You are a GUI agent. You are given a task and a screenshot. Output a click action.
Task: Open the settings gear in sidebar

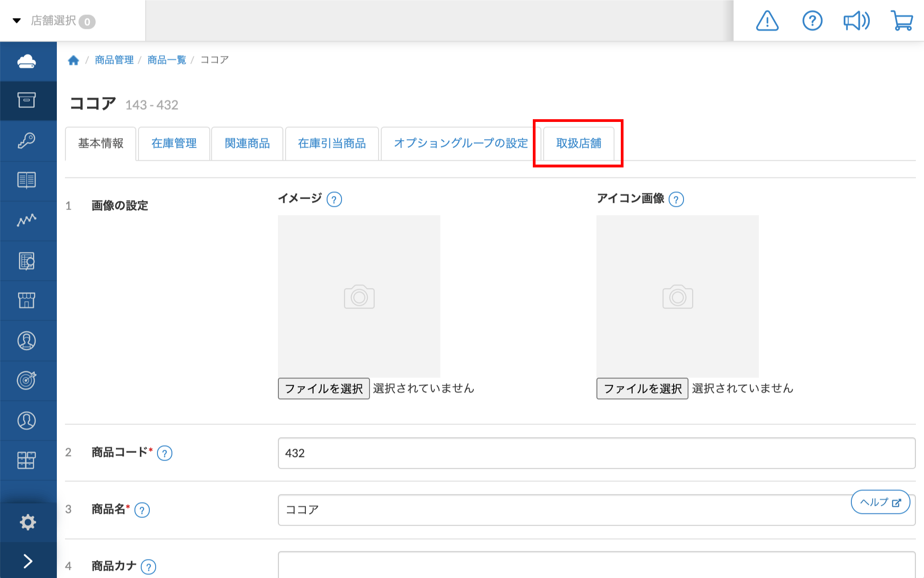(28, 522)
